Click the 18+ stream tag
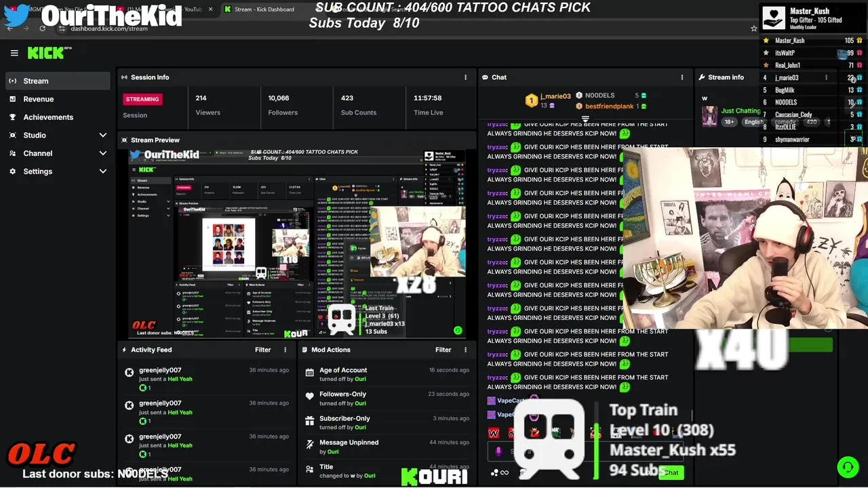Image resolution: width=868 pixels, height=488 pixels. 729,122
